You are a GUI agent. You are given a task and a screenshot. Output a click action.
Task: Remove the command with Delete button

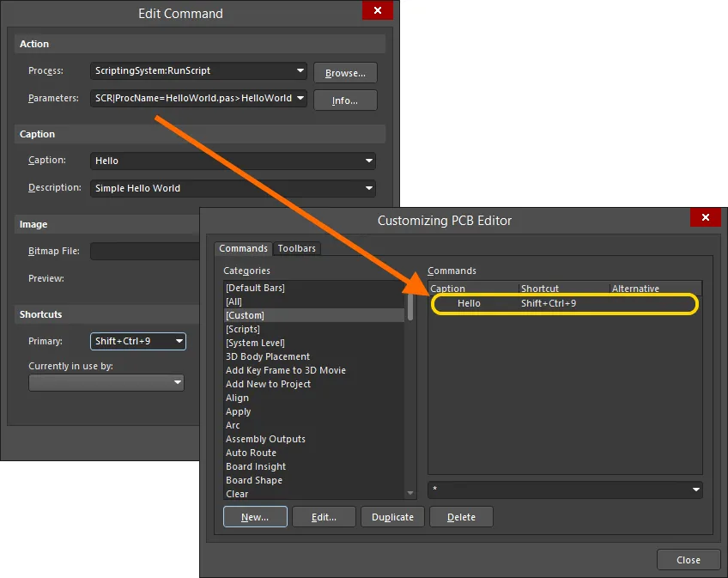(462, 517)
